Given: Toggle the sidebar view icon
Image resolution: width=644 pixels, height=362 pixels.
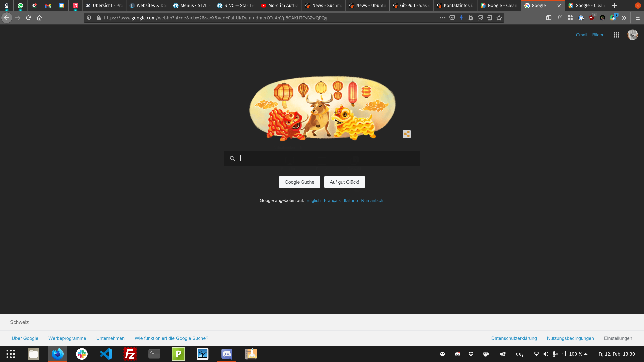Looking at the screenshot, I should pyautogui.click(x=549, y=18).
